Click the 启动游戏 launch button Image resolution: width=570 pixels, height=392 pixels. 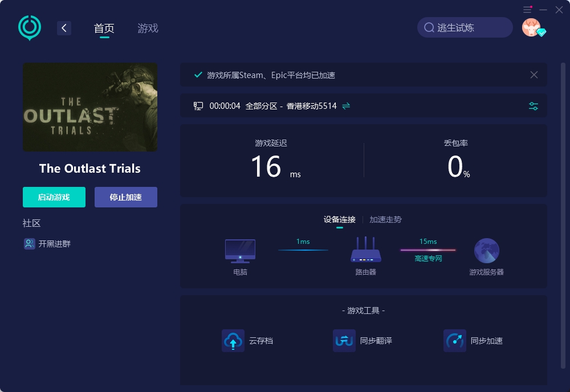click(x=54, y=197)
